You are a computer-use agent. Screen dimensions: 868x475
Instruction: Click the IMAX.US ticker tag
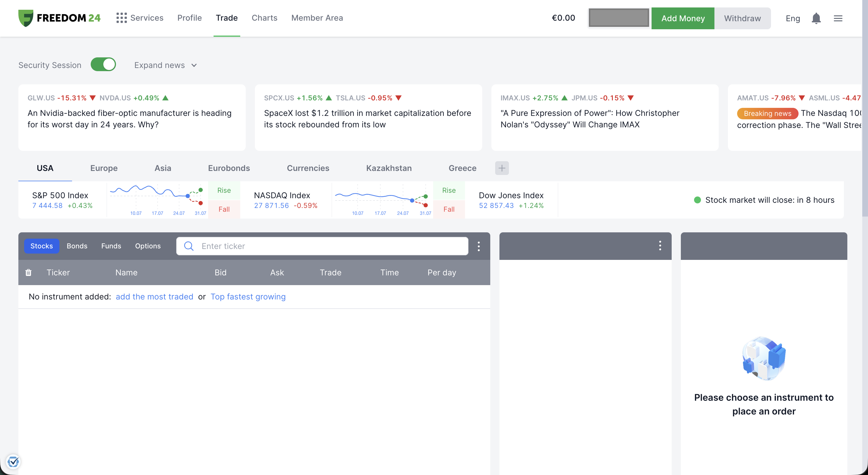tap(515, 98)
